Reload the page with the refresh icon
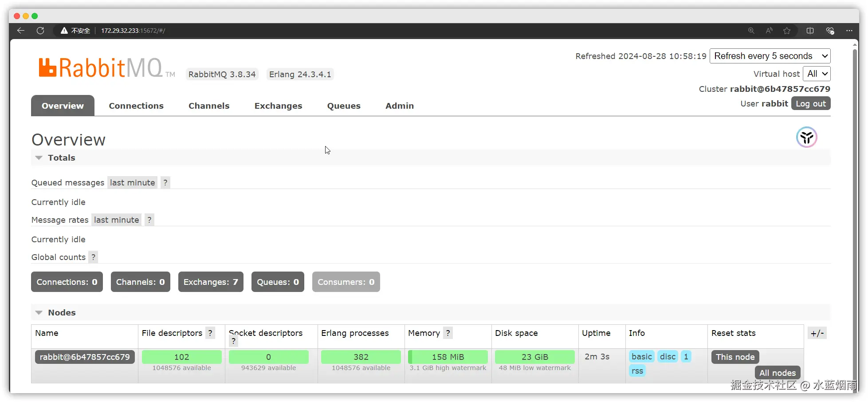868x402 pixels. click(x=40, y=31)
